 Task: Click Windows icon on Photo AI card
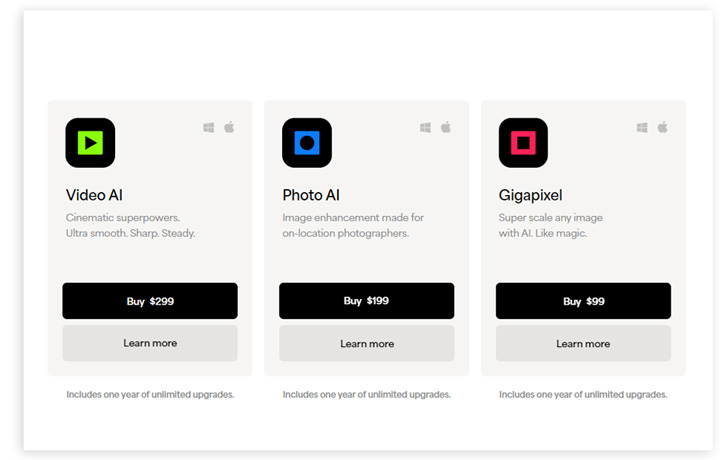[x=426, y=128]
